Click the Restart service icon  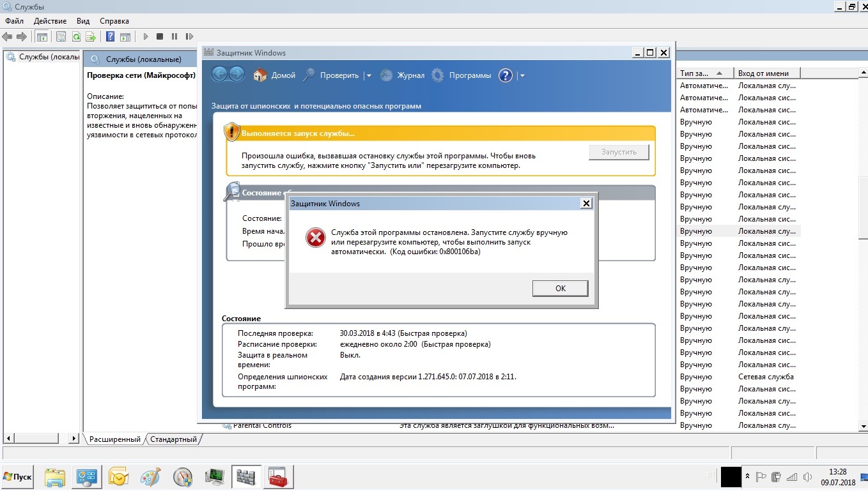[x=189, y=36]
